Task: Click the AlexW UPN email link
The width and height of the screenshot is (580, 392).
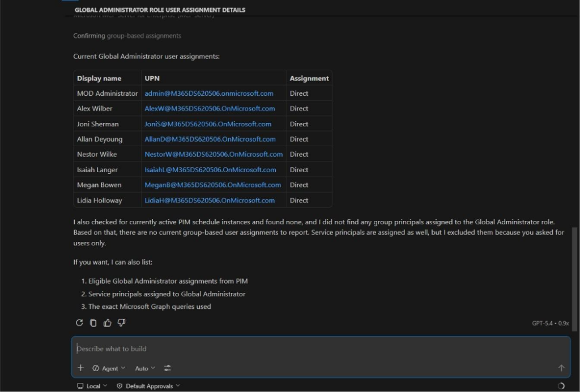Action: [x=210, y=109]
